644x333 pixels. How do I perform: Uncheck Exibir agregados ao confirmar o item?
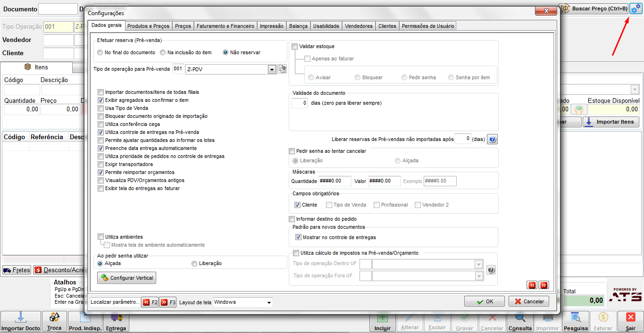(100, 100)
